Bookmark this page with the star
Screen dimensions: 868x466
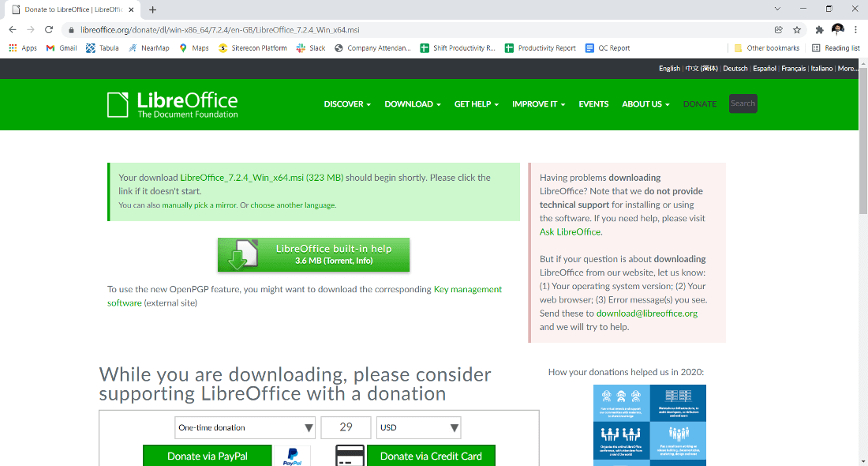[797, 30]
